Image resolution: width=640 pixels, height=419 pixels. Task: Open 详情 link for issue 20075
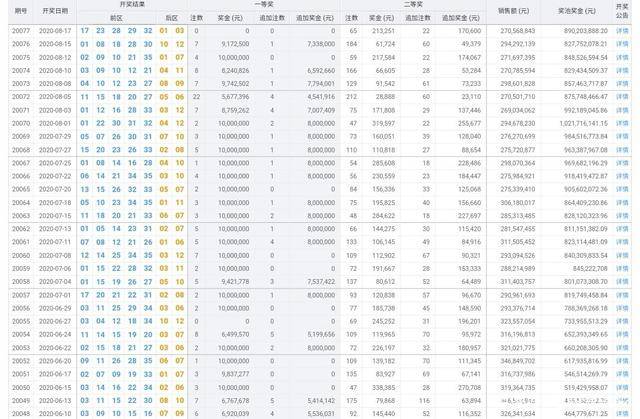tap(622, 58)
